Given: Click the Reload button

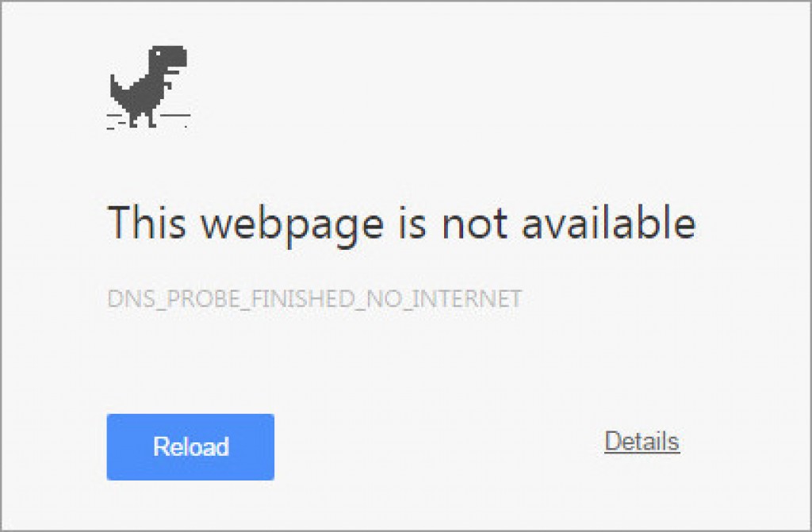Looking at the screenshot, I should 190,447.
